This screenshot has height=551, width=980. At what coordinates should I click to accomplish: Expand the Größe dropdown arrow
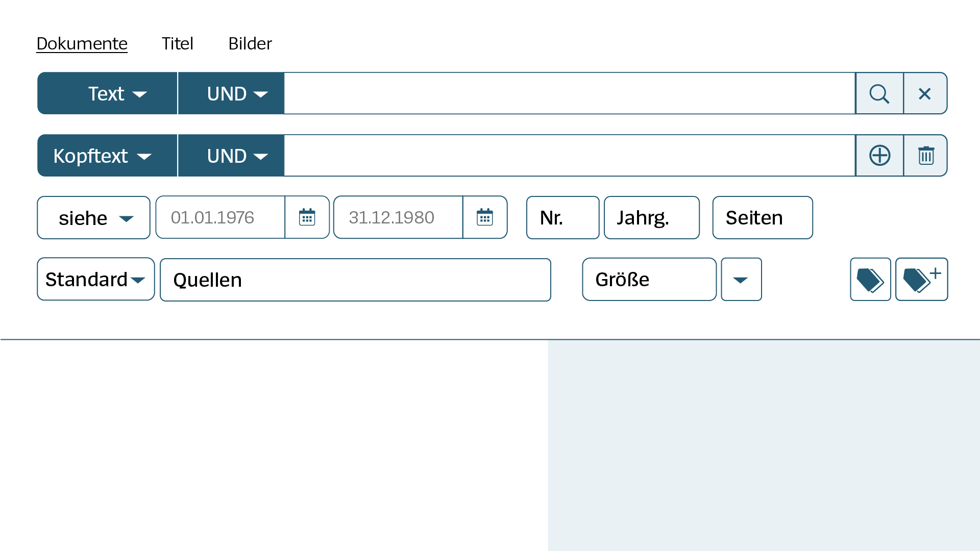[741, 279]
